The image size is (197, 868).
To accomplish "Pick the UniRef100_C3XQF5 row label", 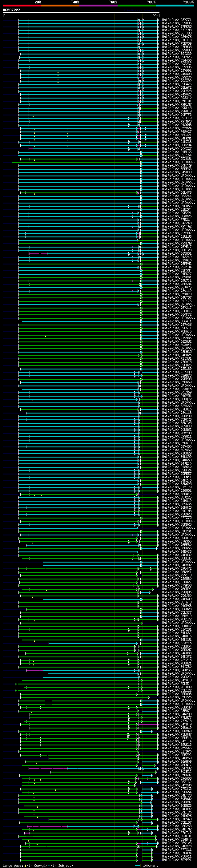I will coord(177,389).
